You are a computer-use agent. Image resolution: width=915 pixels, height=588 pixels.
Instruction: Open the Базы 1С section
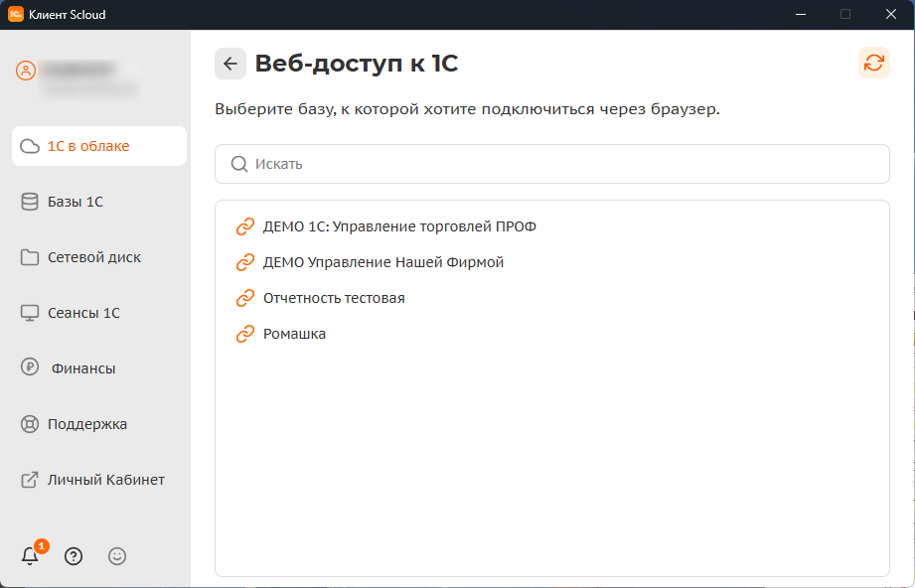pos(99,202)
